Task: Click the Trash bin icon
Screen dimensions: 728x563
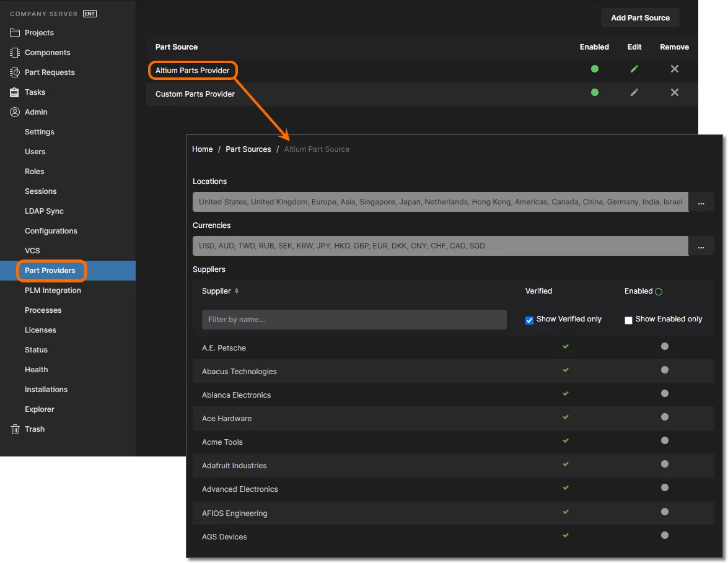Action: coord(15,429)
